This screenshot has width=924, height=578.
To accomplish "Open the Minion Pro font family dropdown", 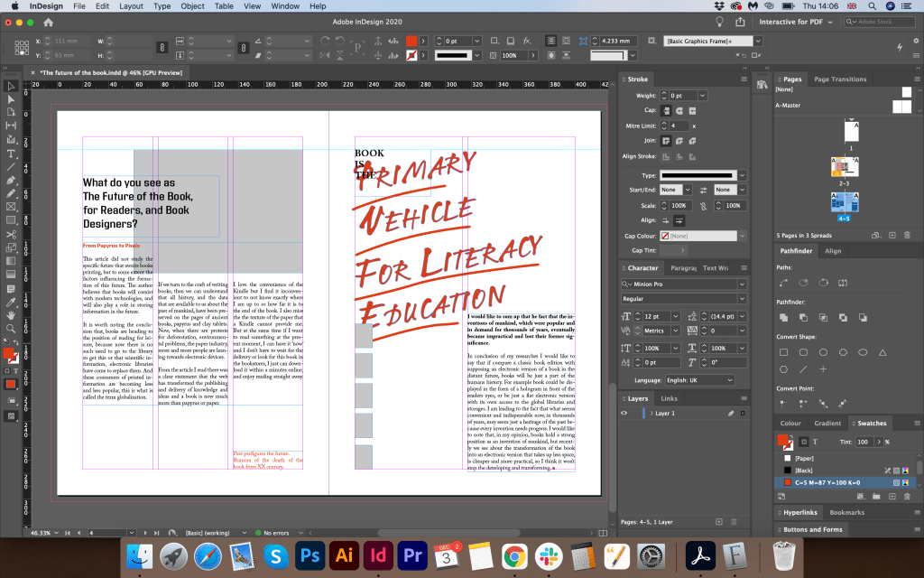I will click(x=742, y=284).
